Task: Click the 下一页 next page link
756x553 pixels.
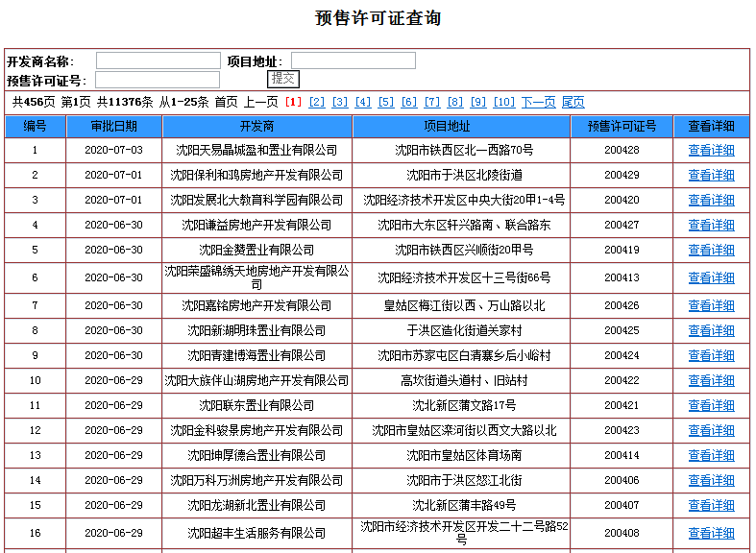Action: pyautogui.click(x=538, y=102)
